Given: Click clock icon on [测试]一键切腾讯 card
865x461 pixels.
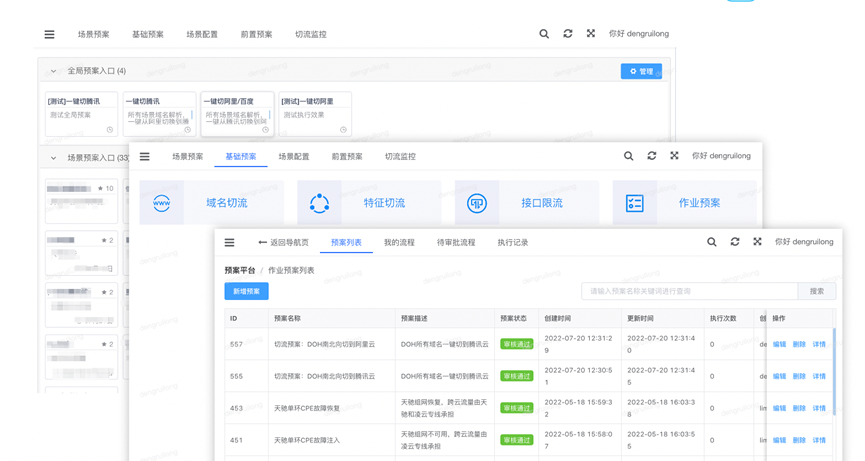Looking at the screenshot, I should (x=110, y=129).
